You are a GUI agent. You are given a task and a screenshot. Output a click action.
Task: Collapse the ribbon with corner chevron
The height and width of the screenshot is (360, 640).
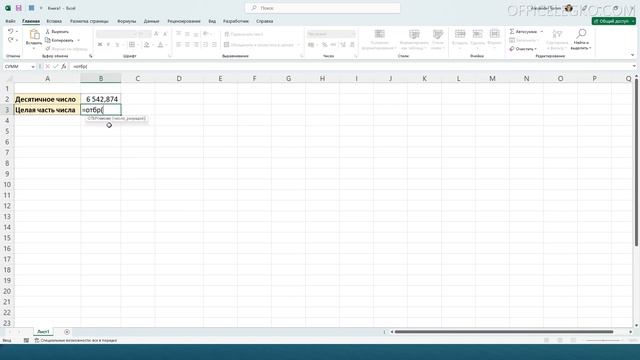[x=632, y=55]
